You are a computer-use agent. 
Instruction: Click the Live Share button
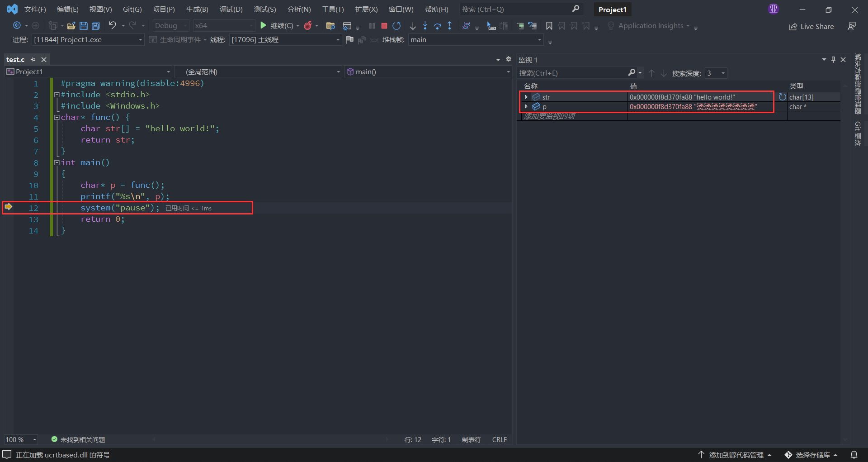tap(811, 26)
